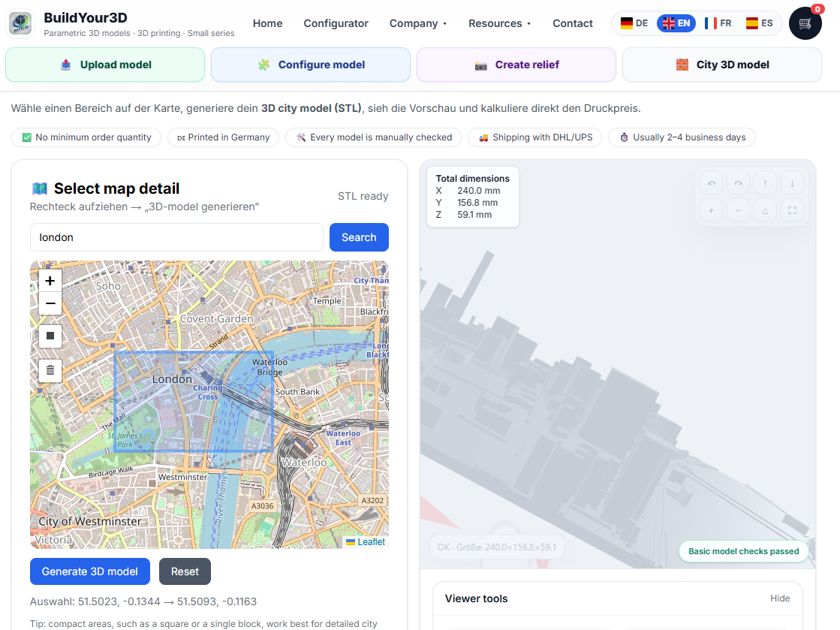The width and height of the screenshot is (840, 630).
Task: Reset 3D viewer to home view
Action: 765,210
